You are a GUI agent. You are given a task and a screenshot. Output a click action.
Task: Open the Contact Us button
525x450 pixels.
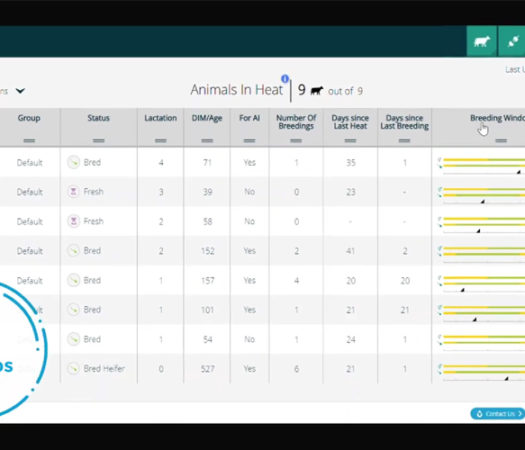497,414
